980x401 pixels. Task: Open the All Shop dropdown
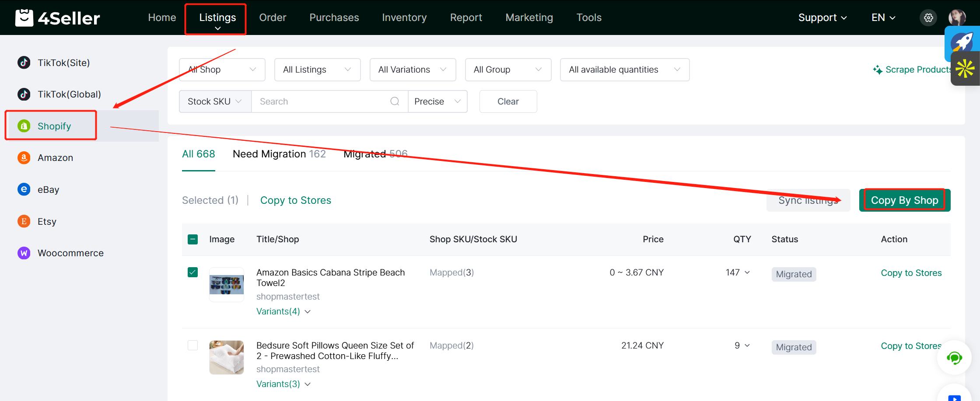[x=222, y=70]
